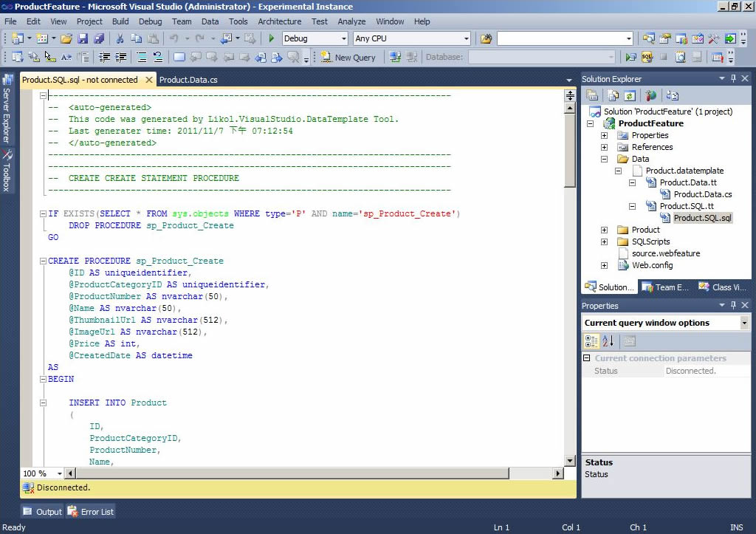
Task: Open the Tools menu
Action: coord(238,21)
